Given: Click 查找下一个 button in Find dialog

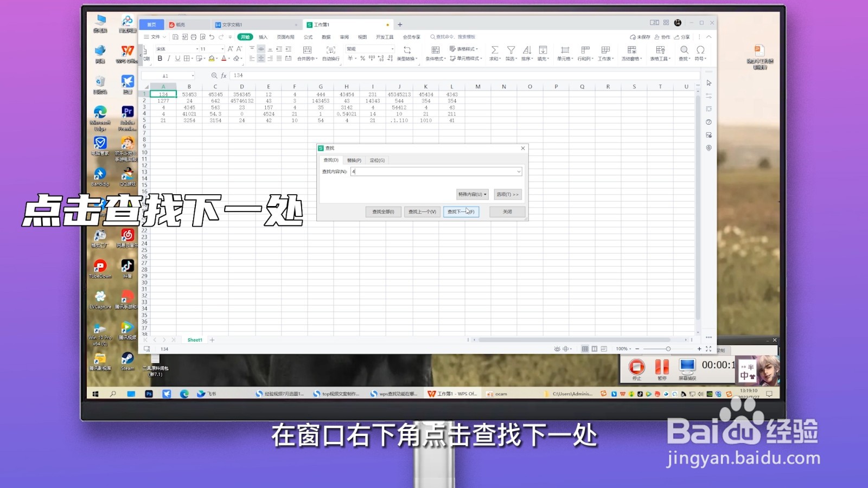Looking at the screenshot, I should click(461, 211).
